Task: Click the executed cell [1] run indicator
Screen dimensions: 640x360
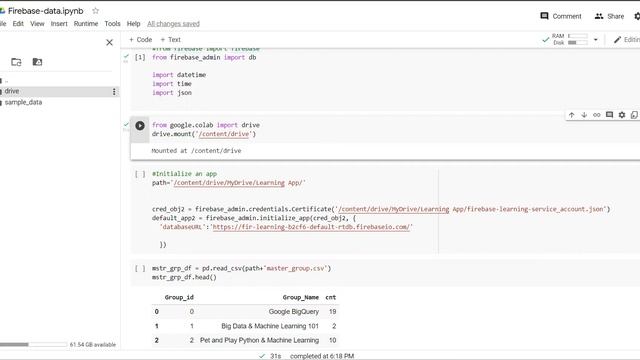Action: tap(140, 57)
